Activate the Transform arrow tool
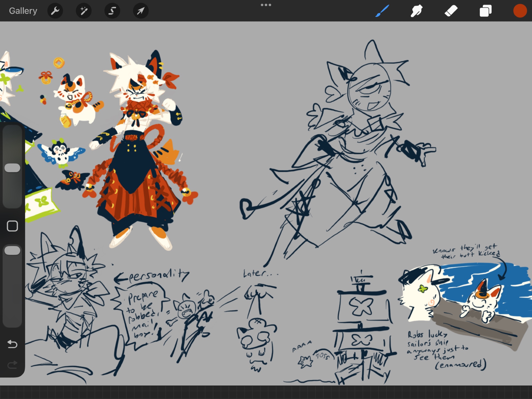This screenshot has height=399, width=532. [140, 11]
